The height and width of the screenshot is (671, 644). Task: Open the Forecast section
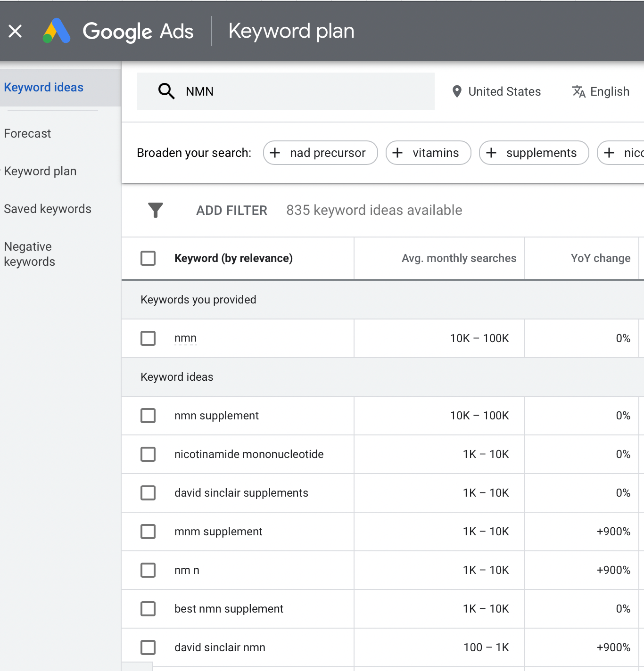click(27, 133)
